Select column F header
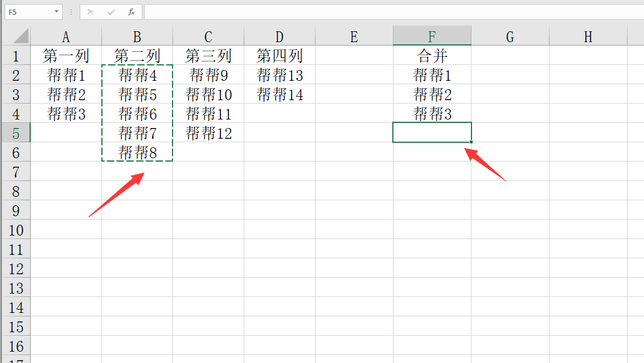The image size is (644, 363). (x=432, y=36)
